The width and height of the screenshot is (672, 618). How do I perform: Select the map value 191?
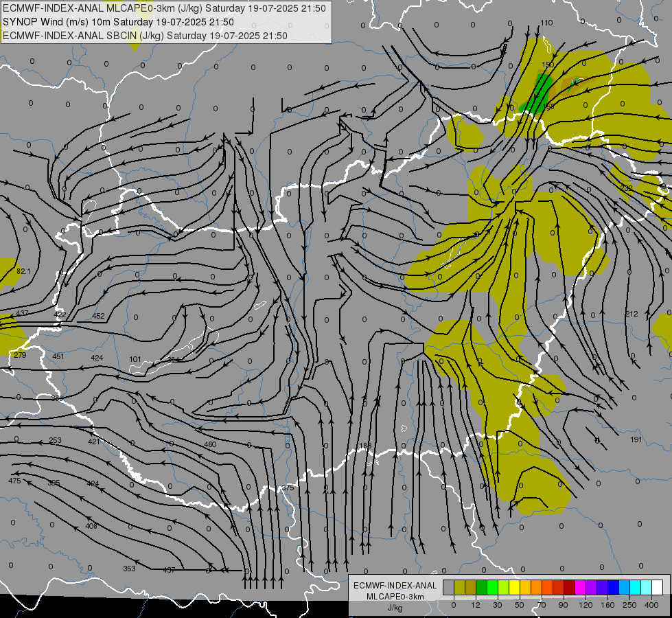tap(636, 439)
